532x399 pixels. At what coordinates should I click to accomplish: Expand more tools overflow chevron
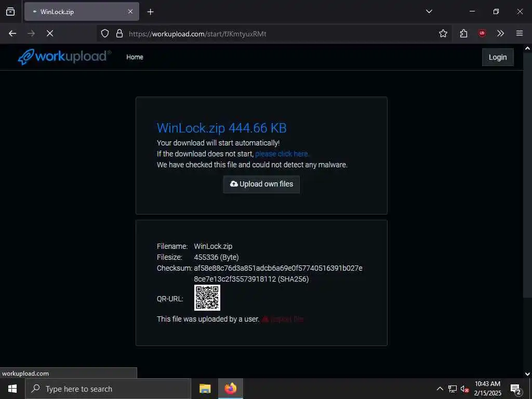click(500, 33)
